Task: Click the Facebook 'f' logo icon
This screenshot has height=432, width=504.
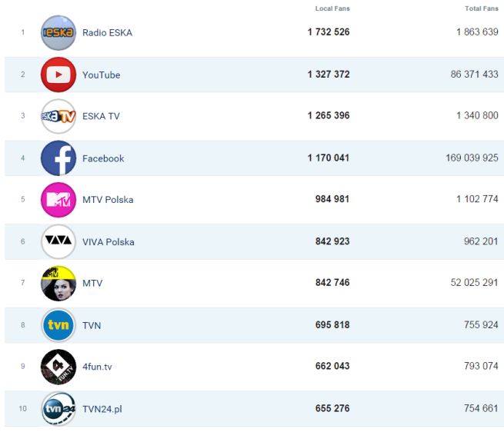Action: tap(58, 158)
